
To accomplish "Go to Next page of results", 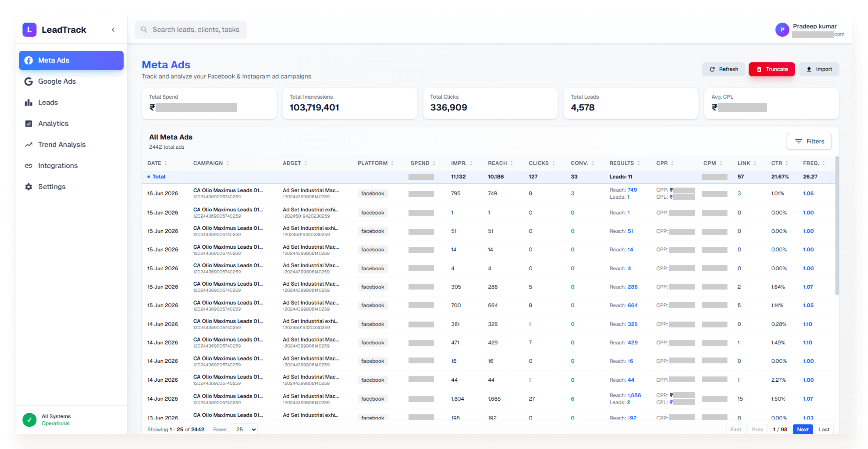I will (x=802, y=429).
